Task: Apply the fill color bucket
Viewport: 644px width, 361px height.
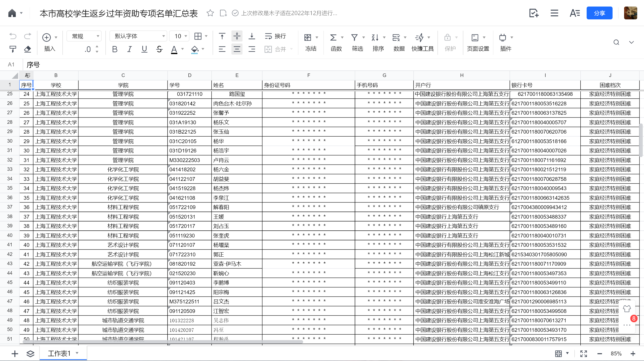Action: point(194,49)
